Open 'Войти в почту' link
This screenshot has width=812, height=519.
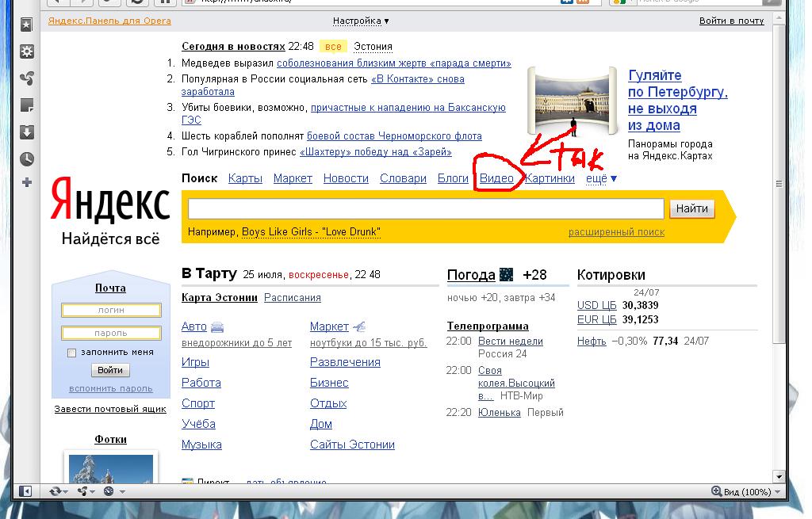732,21
